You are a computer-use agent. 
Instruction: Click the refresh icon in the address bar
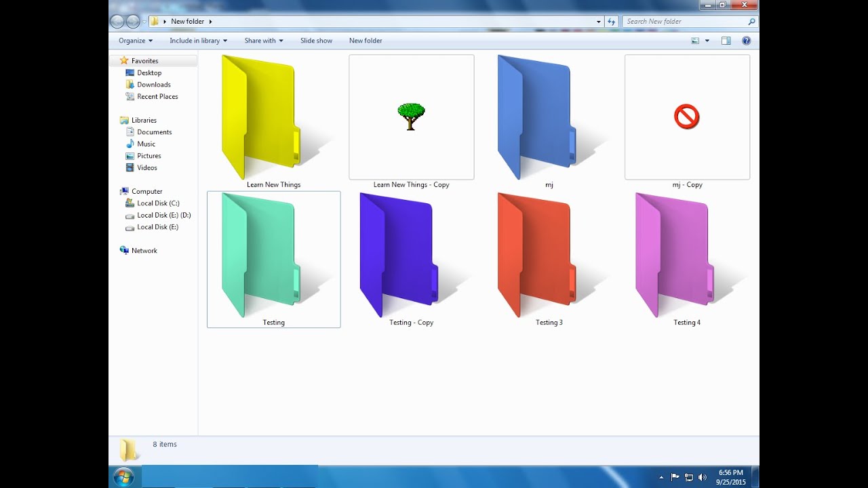[x=611, y=21]
